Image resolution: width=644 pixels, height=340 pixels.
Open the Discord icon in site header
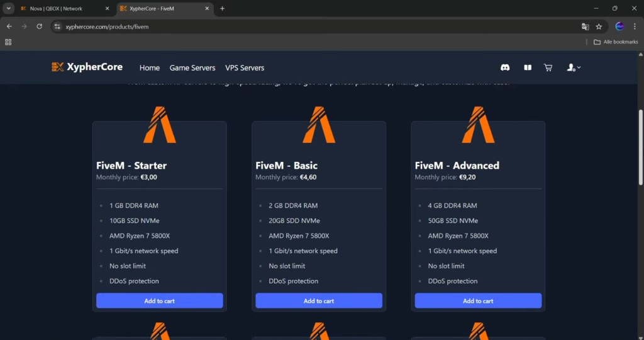(505, 67)
